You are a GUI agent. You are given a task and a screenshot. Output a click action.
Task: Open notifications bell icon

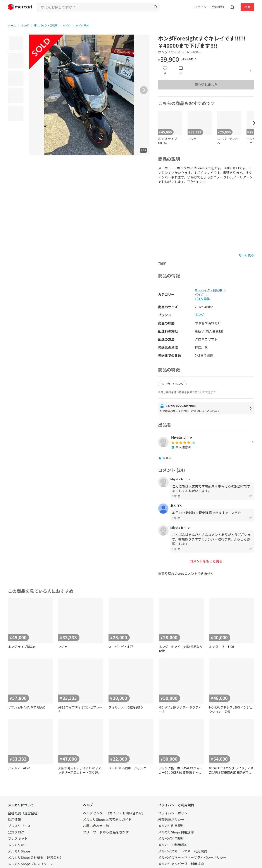[x=232, y=7]
